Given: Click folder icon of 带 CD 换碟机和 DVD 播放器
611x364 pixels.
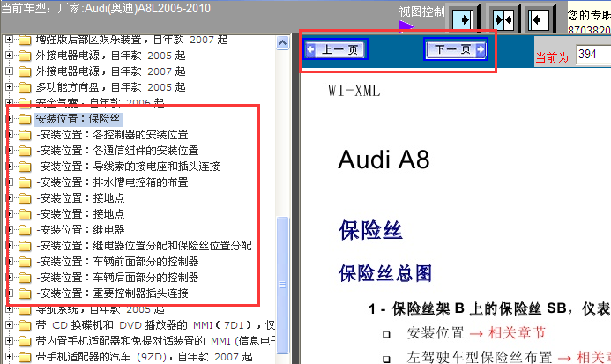Looking at the screenshot, I should 25,324.
